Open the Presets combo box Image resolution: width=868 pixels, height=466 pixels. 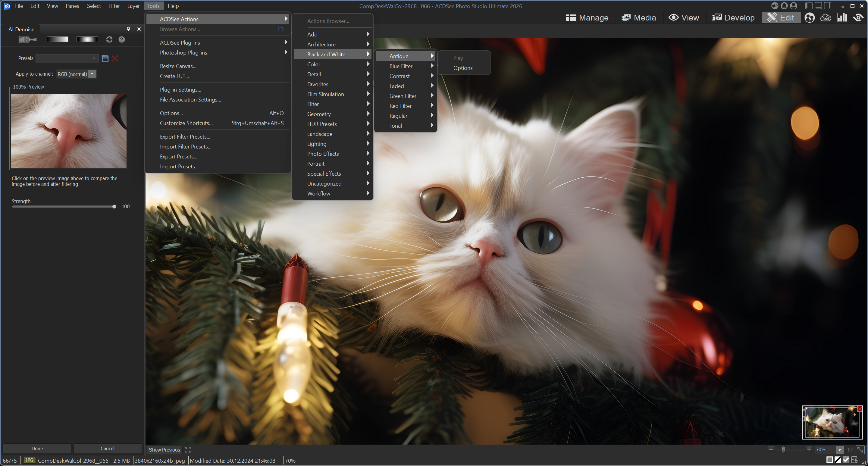[67, 58]
